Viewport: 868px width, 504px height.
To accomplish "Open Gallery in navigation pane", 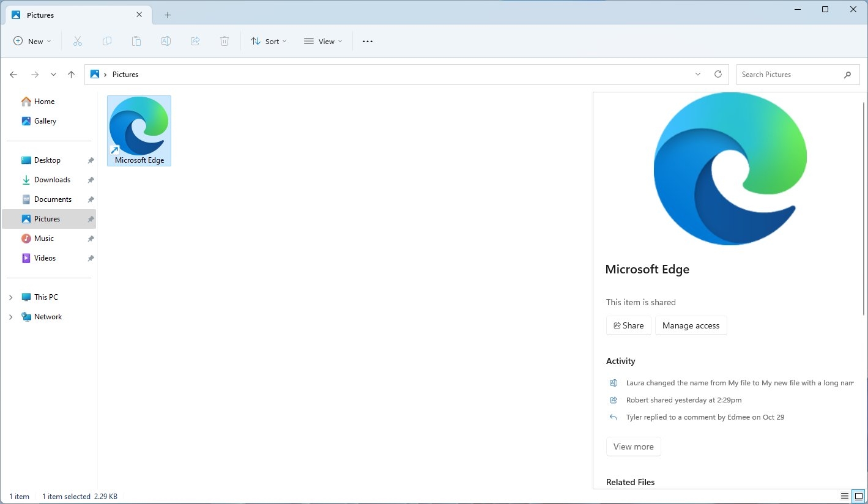I will 39,121.
